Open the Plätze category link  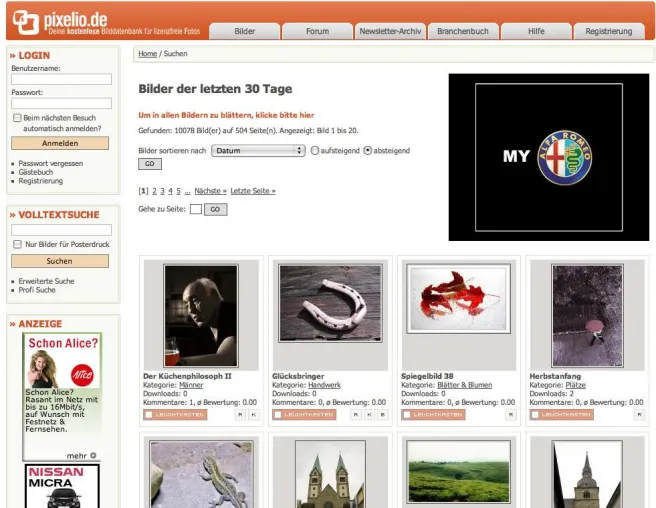click(x=576, y=385)
